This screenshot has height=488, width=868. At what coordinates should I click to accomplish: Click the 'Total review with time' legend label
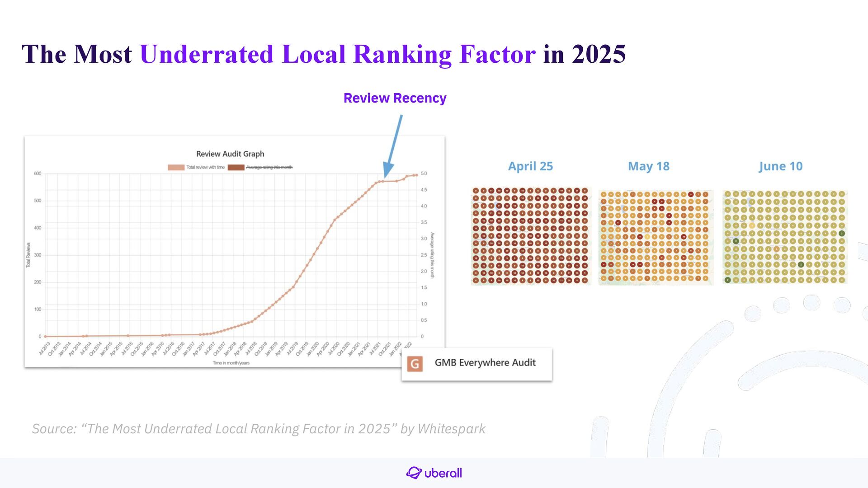coord(205,168)
